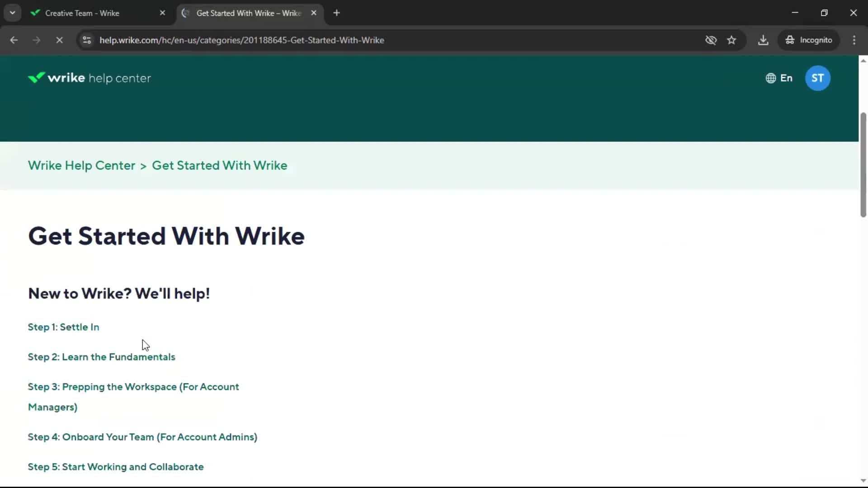Go to Wrike Help Center breadcrumb
The height and width of the screenshot is (488, 868).
click(x=81, y=165)
